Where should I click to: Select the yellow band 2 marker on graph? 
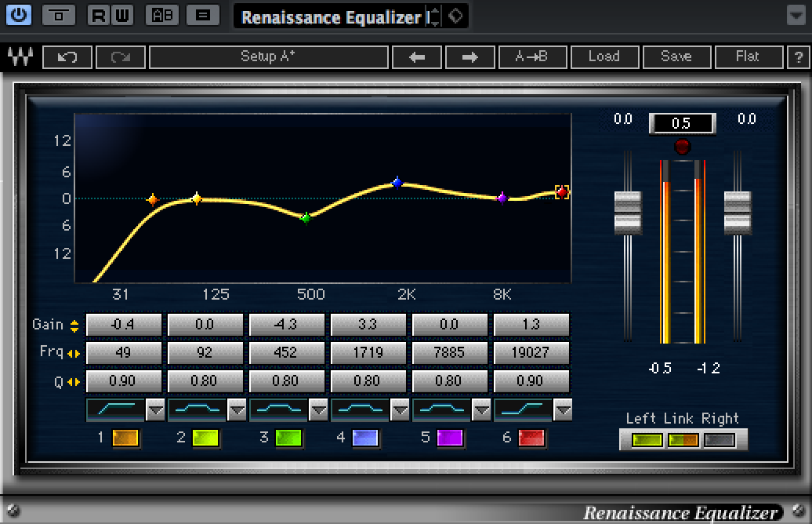[196, 198]
